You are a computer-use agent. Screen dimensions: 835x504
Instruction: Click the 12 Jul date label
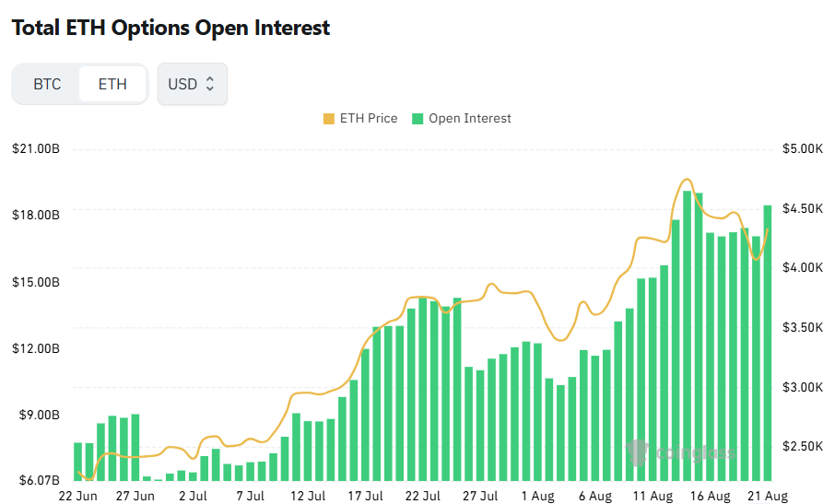tap(308, 496)
